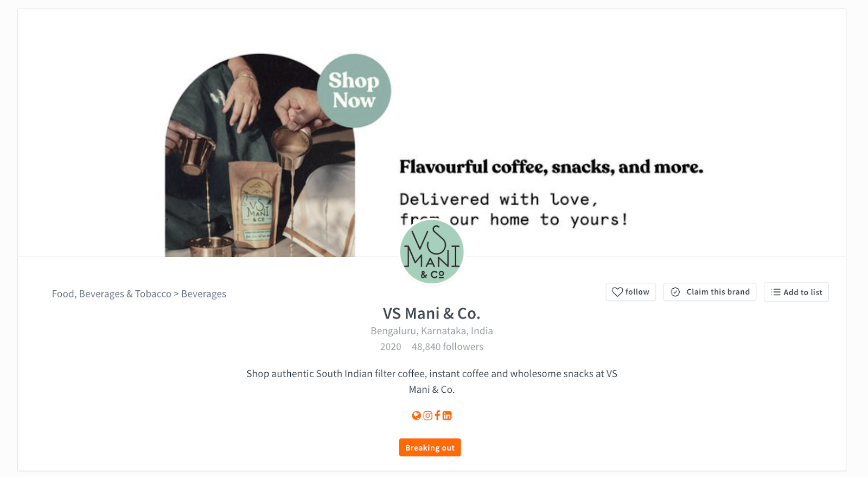Click the Bengaluru, Karnataka, India location text

pyautogui.click(x=432, y=330)
